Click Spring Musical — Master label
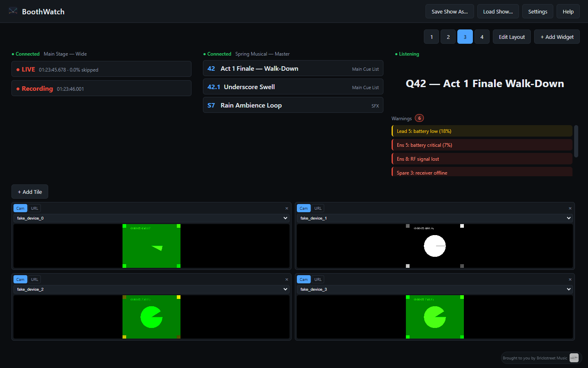 click(x=262, y=54)
